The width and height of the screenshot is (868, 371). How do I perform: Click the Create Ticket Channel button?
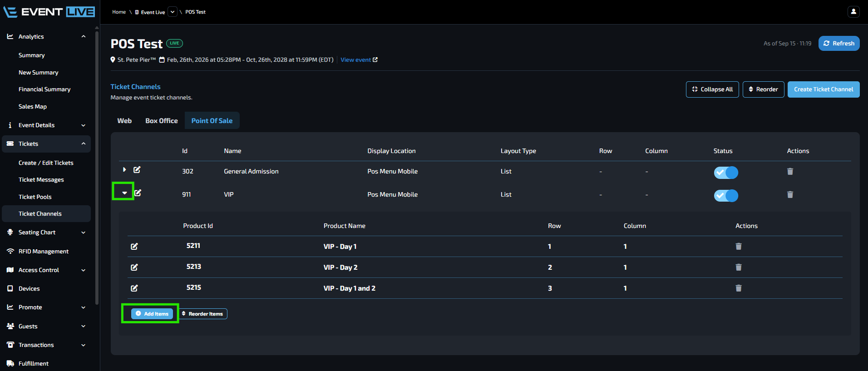(x=824, y=89)
